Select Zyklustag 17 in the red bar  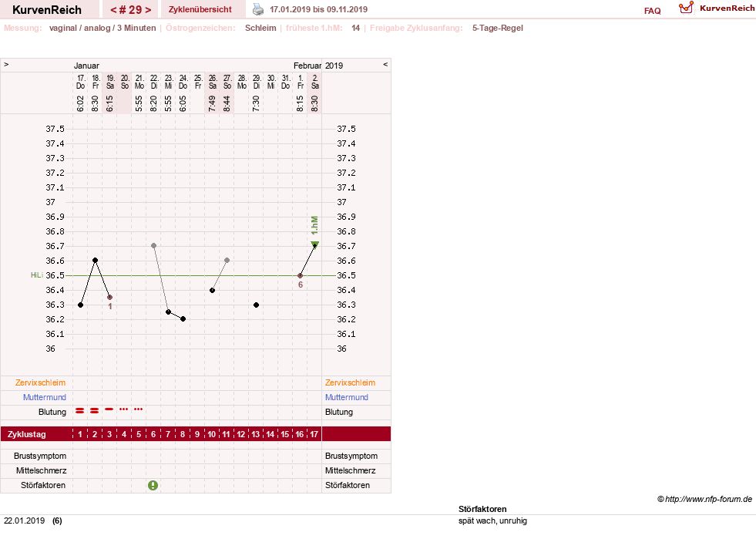[314, 434]
